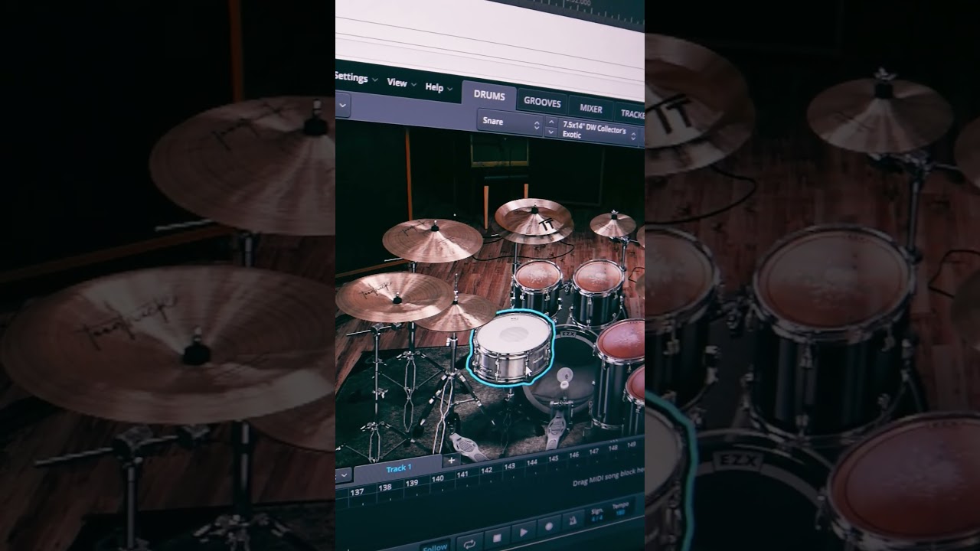Step to the previous snare model arrow
Screen dimensions: 980x551
tap(551, 122)
